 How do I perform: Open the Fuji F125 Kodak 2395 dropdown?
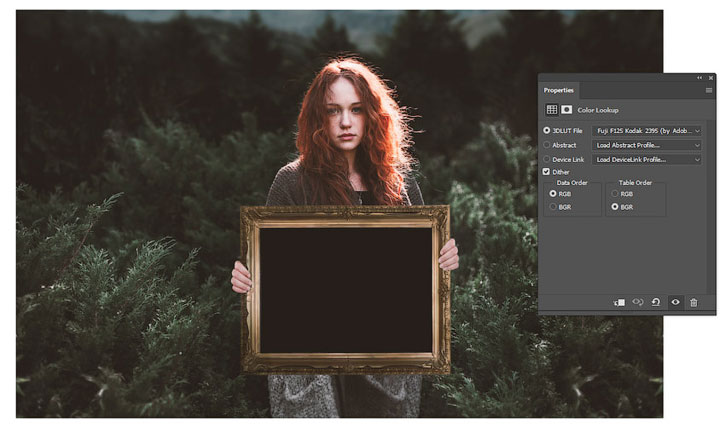[647, 131]
